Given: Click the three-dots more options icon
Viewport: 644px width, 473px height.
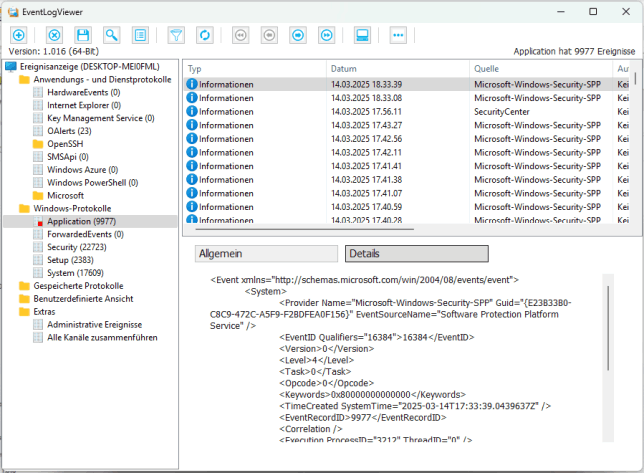Looking at the screenshot, I should pos(398,35).
